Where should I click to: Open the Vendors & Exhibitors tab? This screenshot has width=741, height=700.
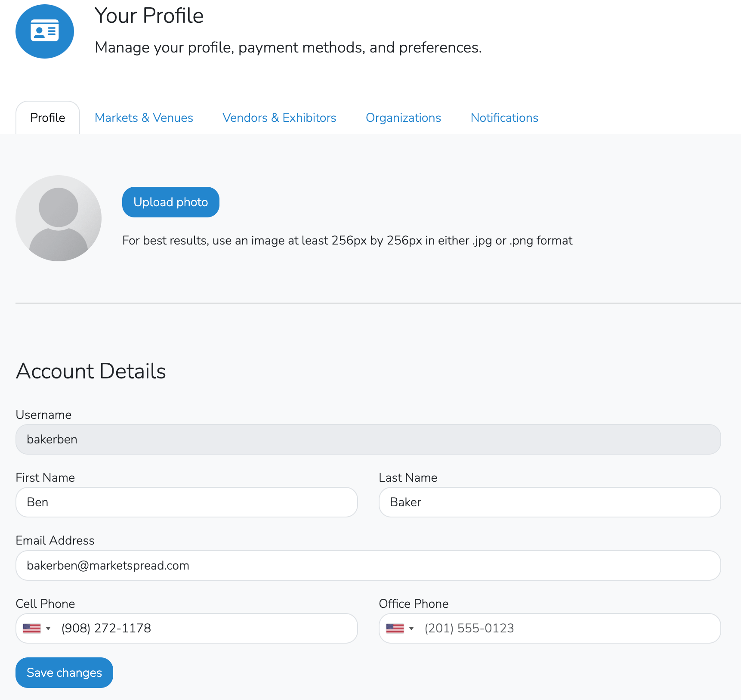[x=279, y=118]
